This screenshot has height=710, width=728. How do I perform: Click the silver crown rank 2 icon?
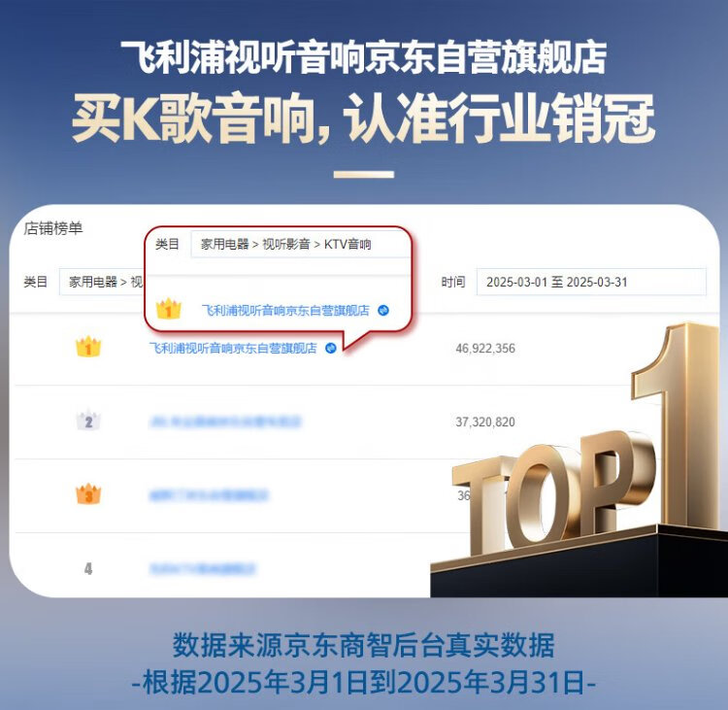click(x=88, y=421)
